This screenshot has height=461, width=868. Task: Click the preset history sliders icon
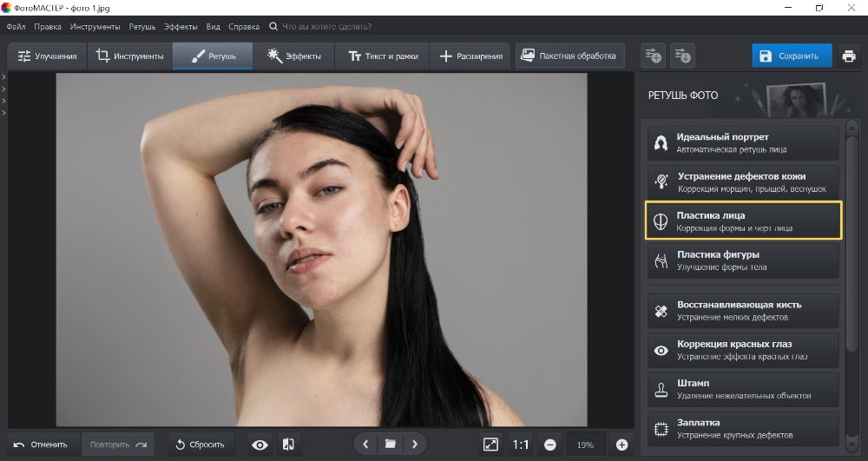coord(684,56)
